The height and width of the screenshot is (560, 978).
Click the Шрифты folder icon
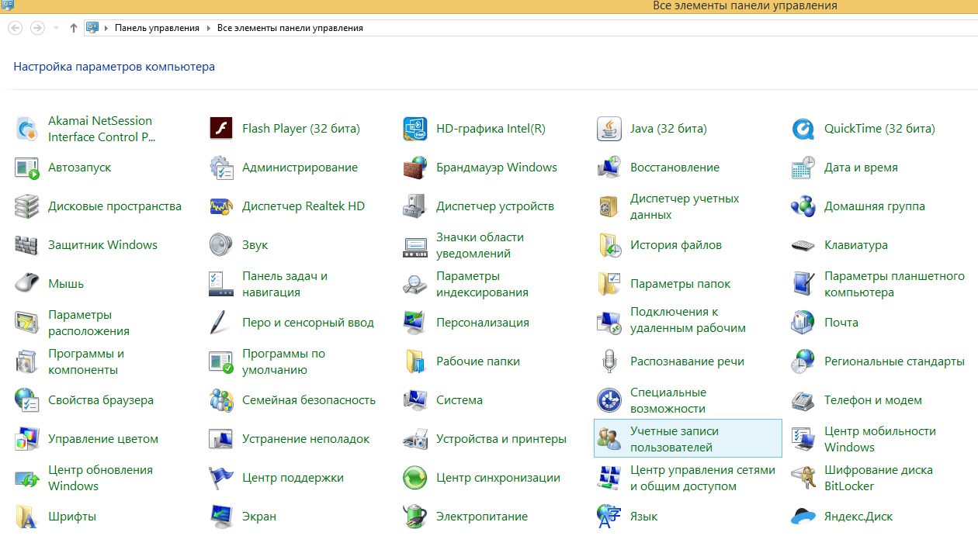(x=26, y=517)
